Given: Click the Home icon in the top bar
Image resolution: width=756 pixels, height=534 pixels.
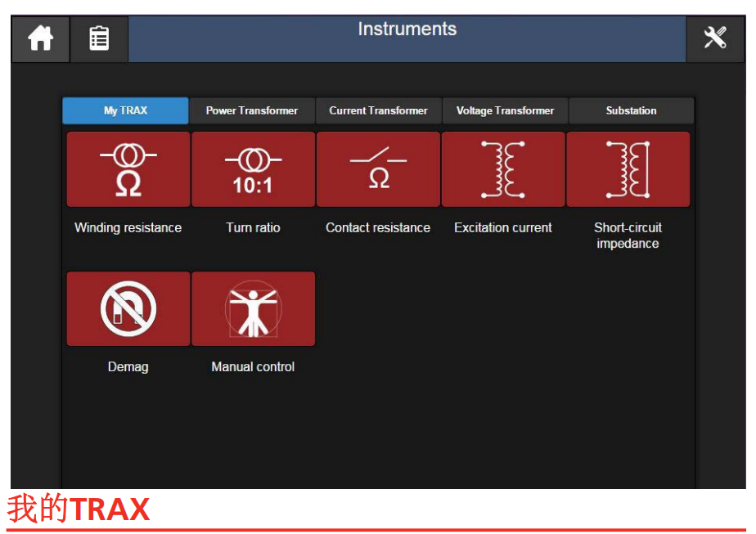Looking at the screenshot, I should 40,38.
